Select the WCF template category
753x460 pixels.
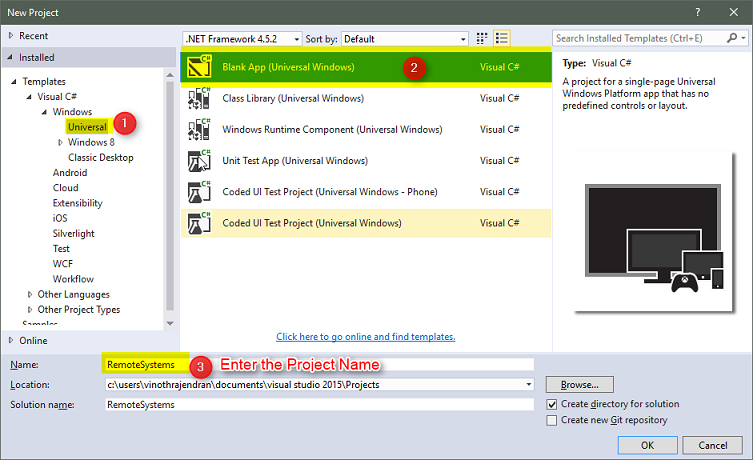(x=63, y=264)
